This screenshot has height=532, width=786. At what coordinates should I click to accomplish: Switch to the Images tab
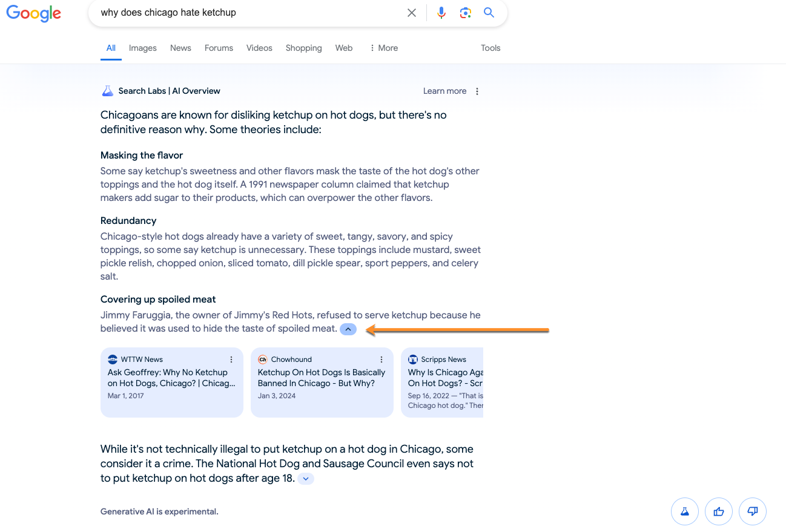coord(143,48)
